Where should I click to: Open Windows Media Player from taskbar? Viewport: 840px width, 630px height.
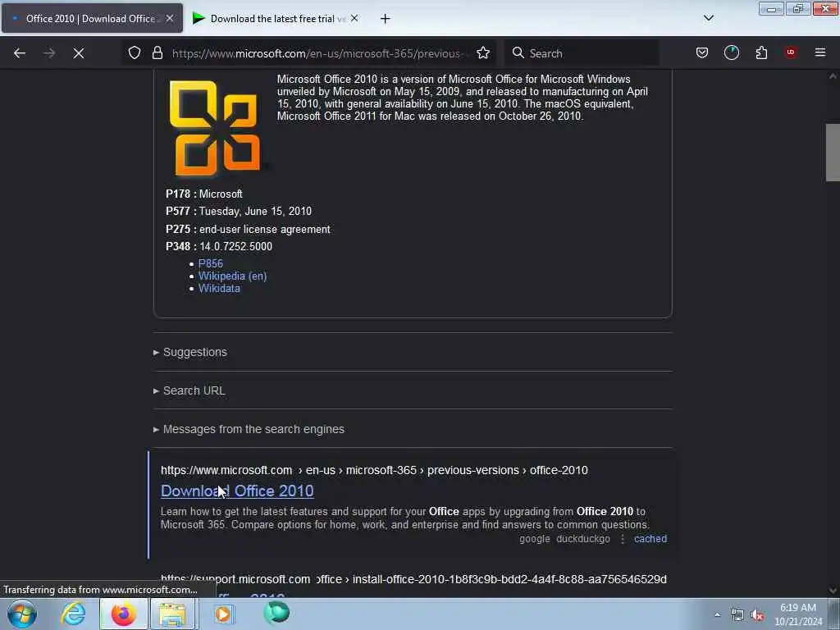223,614
